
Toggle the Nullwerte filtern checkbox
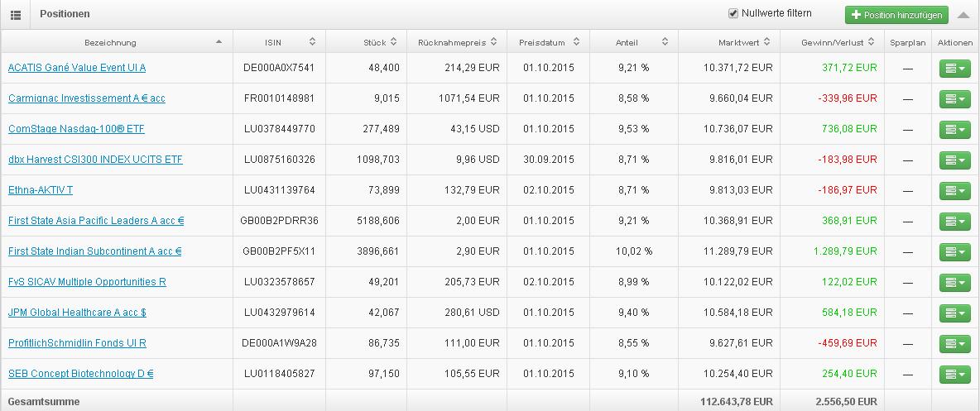tap(733, 13)
